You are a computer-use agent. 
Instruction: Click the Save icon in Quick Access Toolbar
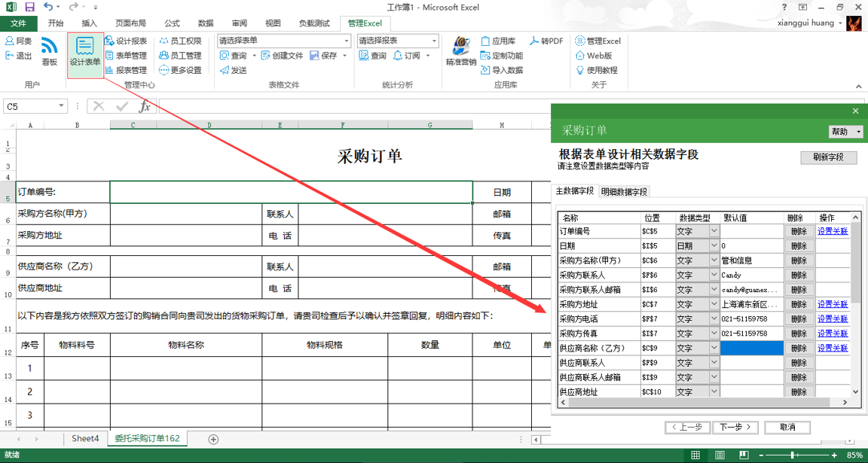coord(30,8)
